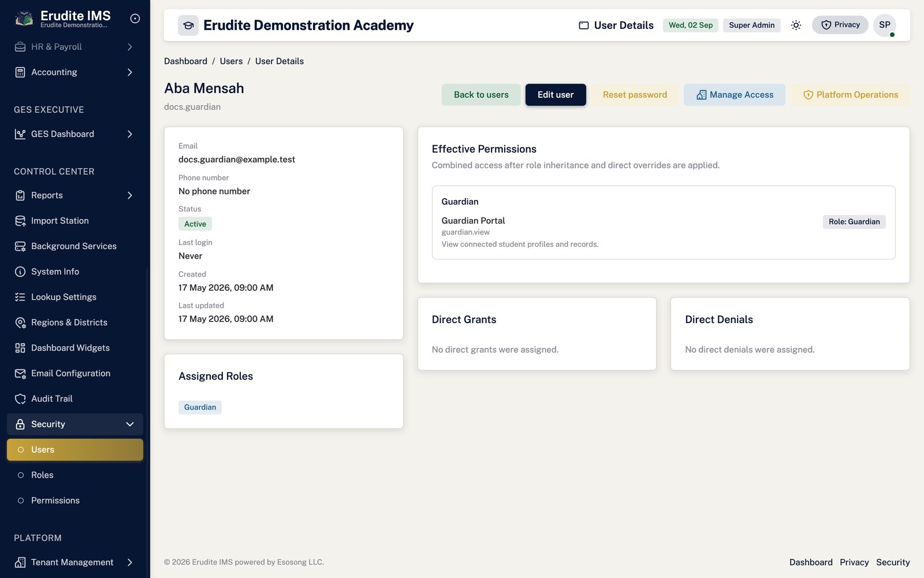Expand the Tenant Management chevron

point(130,562)
